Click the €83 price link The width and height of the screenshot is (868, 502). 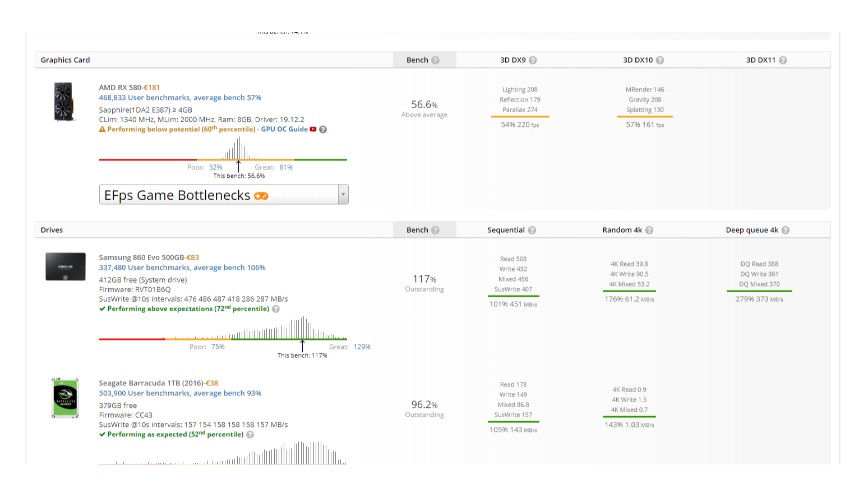[193, 257]
